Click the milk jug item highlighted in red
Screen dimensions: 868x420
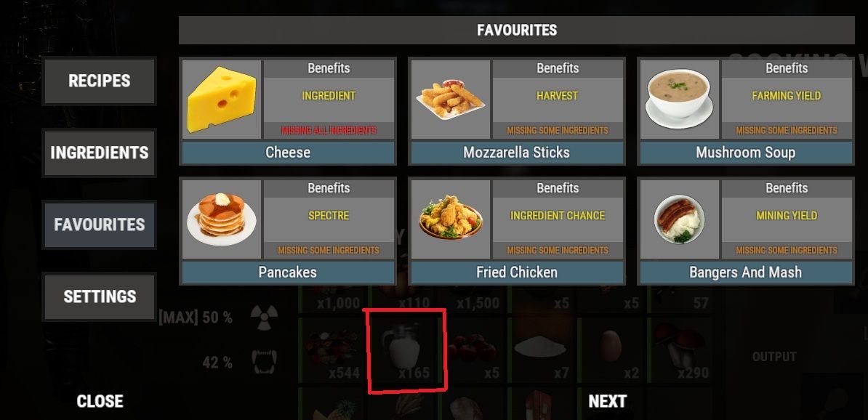pos(406,350)
